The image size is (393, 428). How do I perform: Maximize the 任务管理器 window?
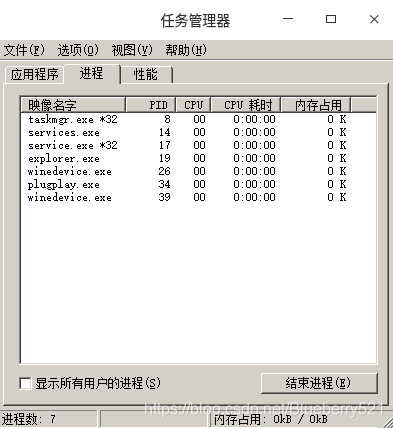(331, 19)
